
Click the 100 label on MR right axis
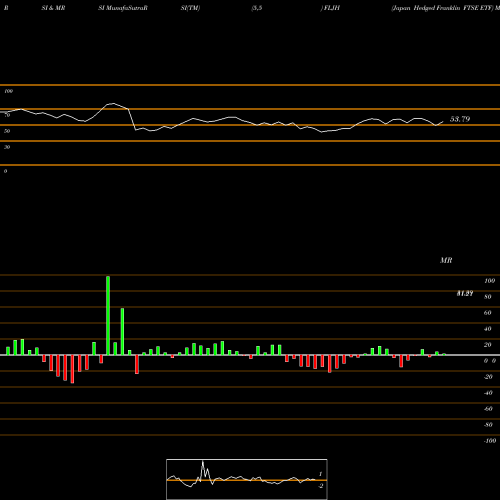tap(489, 281)
